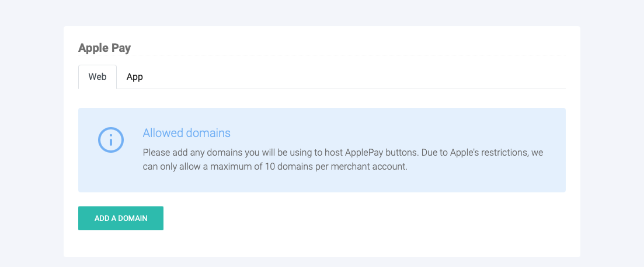644x267 pixels.
Task: Switch to the App tab
Action: point(135,77)
